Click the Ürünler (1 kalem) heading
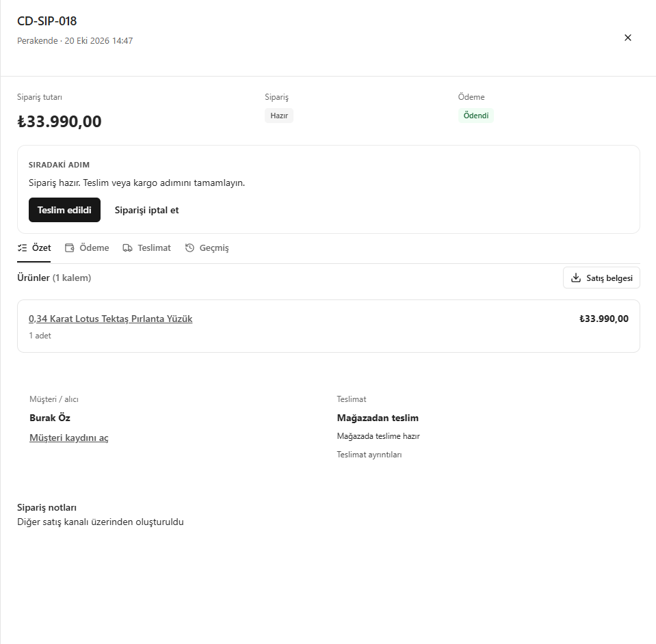Viewport: 656px width, 644px height. click(54, 278)
